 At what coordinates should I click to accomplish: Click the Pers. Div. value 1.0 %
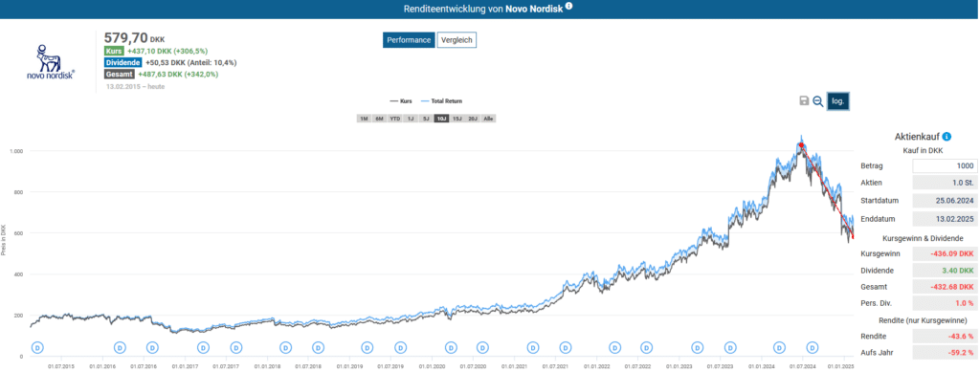945,303
